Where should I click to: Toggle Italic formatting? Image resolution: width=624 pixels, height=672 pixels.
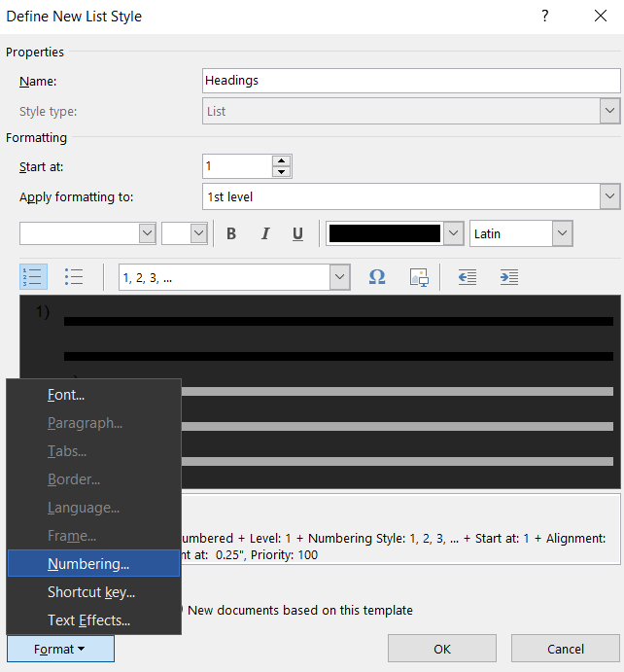(264, 233)
